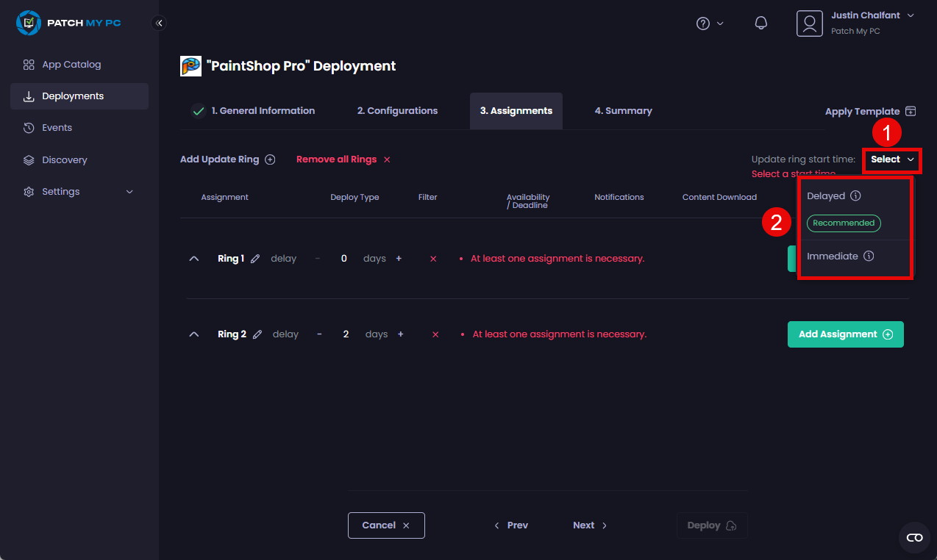937x560 pixels.
Task: Open the App Catalog sidebar icon
Action: coord(29,64)
